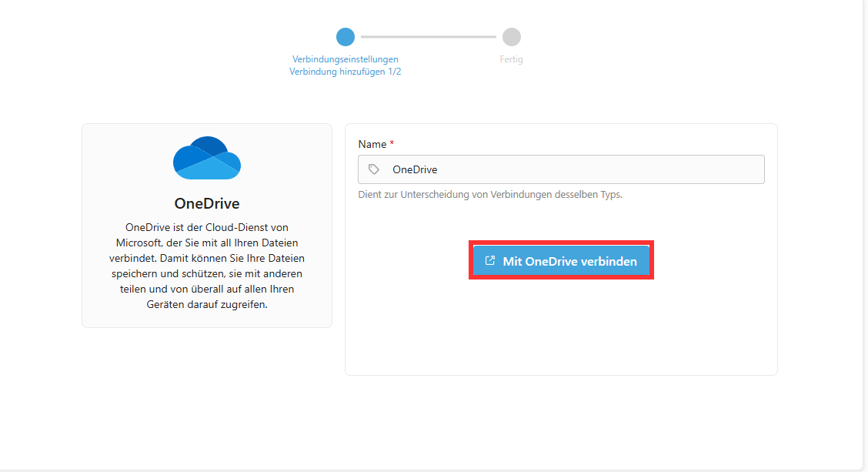This screenshot has height=472, width=868.
Task: Click the Verbindung hinzufügen 1/2 text
Action: pyautogui.click(x=346, y=72)
